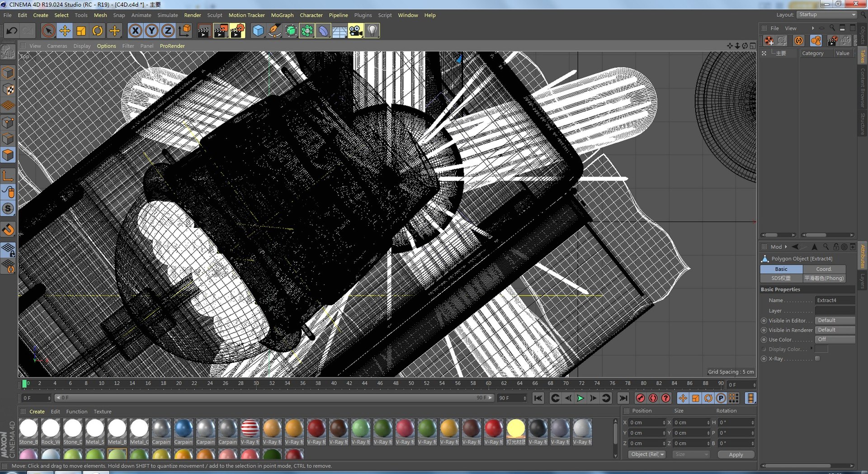Open Autokeying record icon
Image resolution: width=868 pixels, height=474 pixels.
click(x=653, y=398)
